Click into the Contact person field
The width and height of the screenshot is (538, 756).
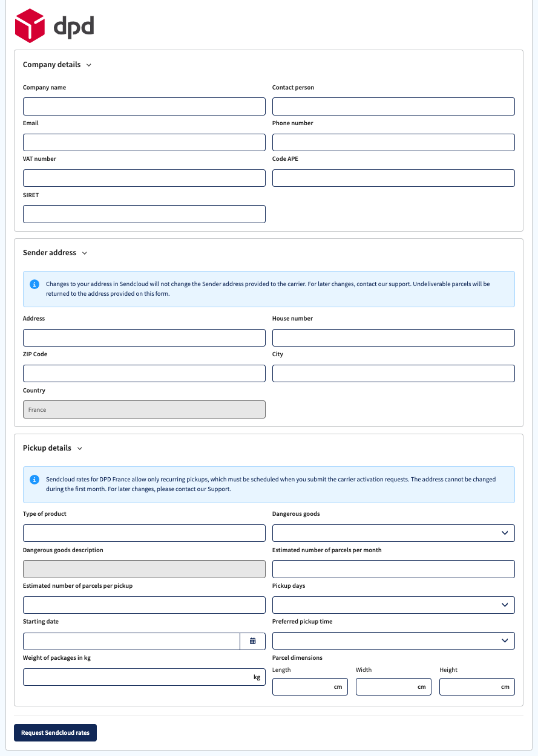[393, 106]
